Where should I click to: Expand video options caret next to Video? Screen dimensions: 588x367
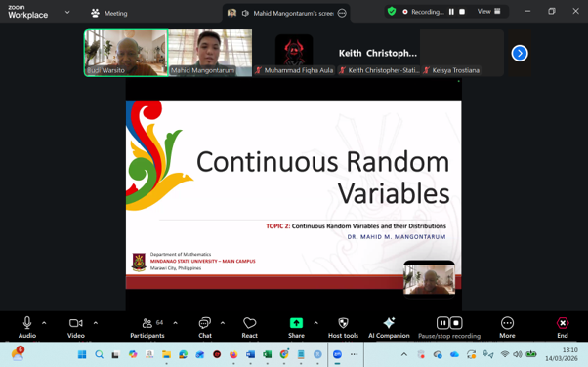pyautogui.click(x=96, y=323)
